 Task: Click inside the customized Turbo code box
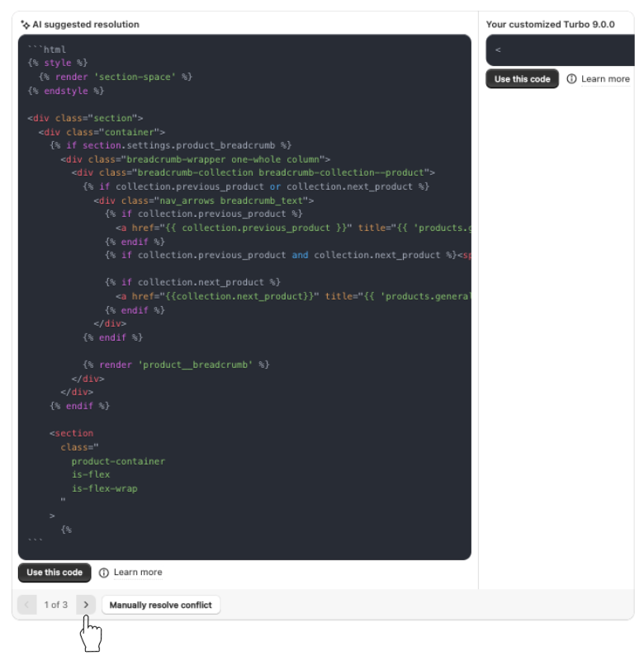point(561,50)
